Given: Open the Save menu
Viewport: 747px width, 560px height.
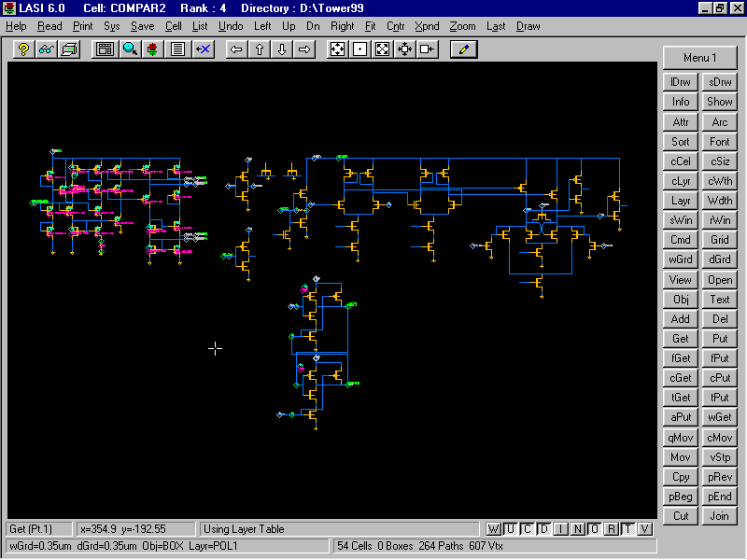Looking at the screenshot, I should (x=143, y=26).
